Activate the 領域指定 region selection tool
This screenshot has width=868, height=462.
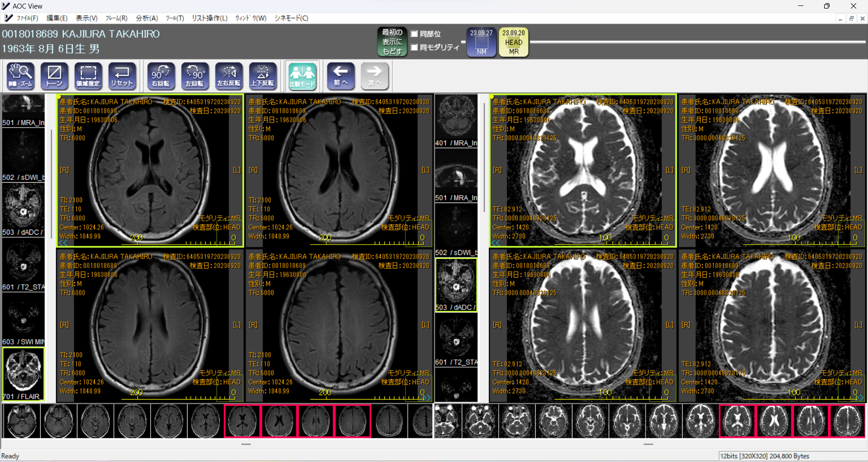tap(88, 75)
